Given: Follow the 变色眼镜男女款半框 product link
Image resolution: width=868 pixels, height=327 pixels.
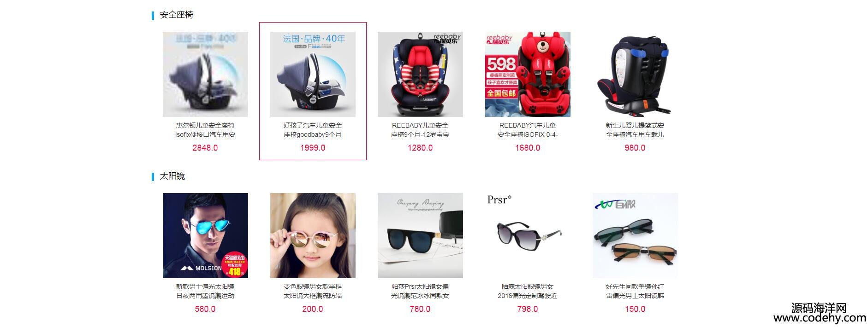Looking at the screenshot, I should 313,291.
